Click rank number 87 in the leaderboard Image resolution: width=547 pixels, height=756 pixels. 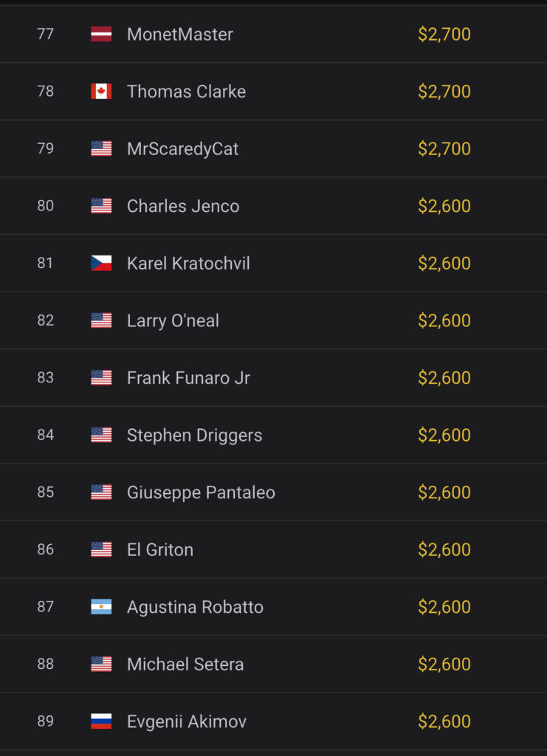click(x=46, y=607)
